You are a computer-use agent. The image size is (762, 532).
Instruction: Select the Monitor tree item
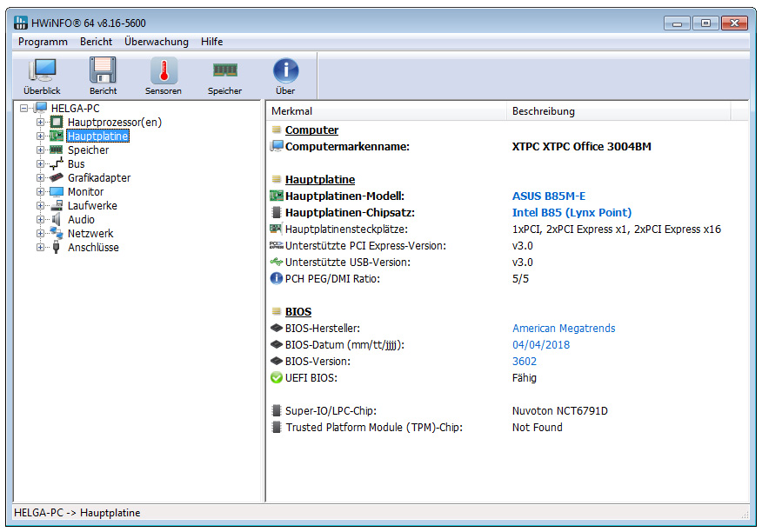(85, 192)
